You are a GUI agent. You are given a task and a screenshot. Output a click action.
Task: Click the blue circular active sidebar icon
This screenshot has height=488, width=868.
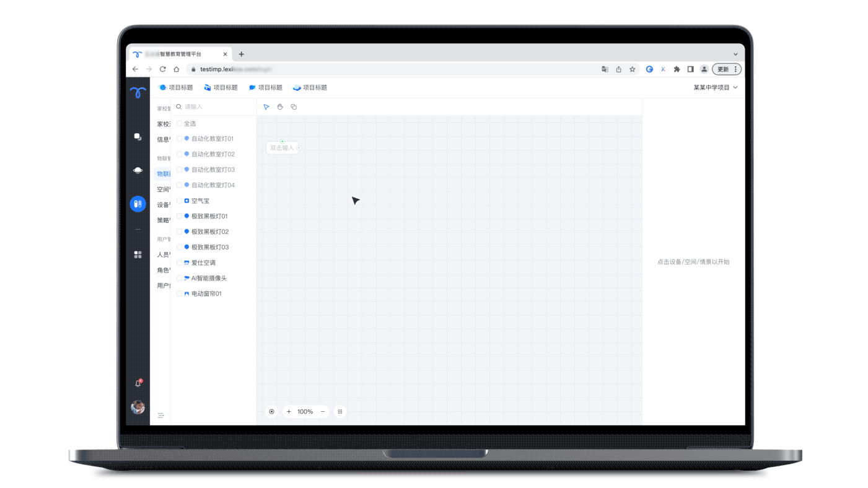[x=138, y=204]
